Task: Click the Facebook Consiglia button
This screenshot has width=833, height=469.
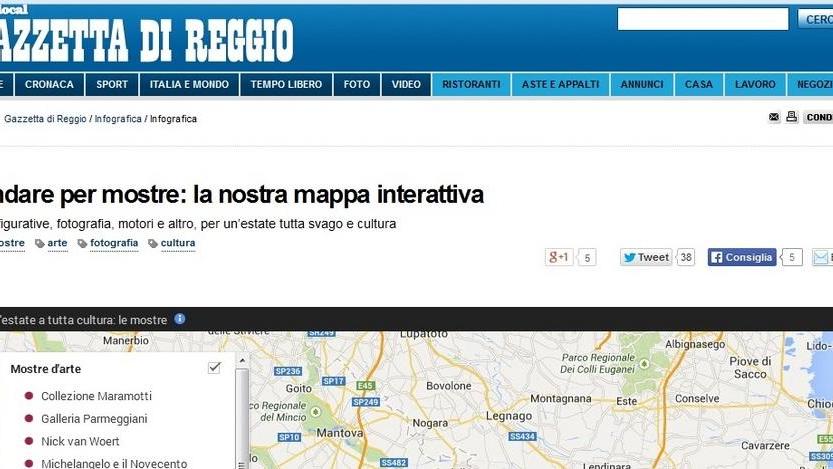Action: (742, 257)
